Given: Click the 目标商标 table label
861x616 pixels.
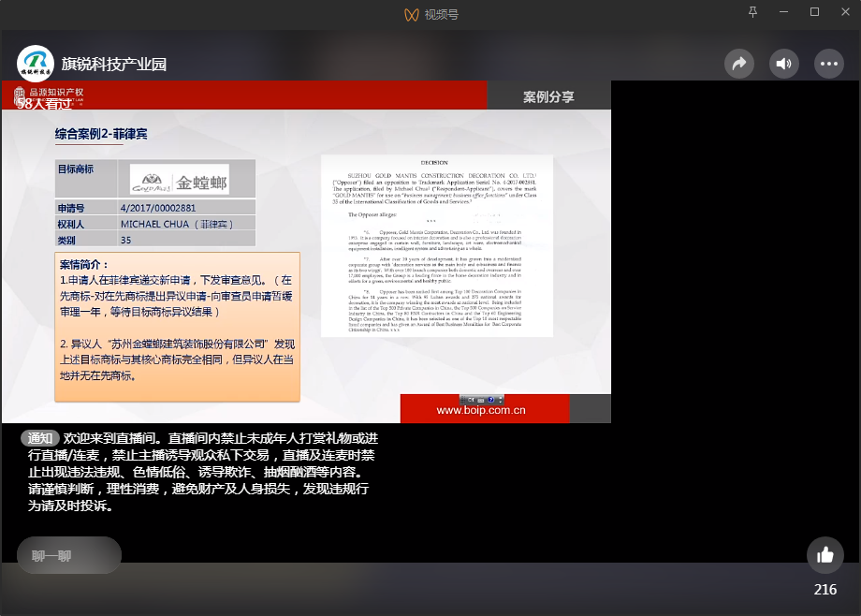Looking at the screenshot, I should [x=76, y=169].
